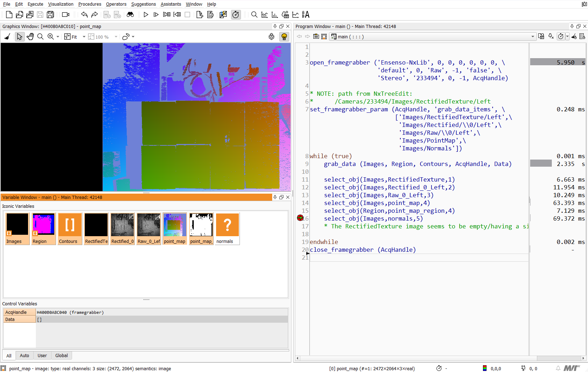The height and width of the screenshot is (372, 588).
Task: Switch to the Auto variables tab
Action: pyautogui.click(x=24, y=356)
